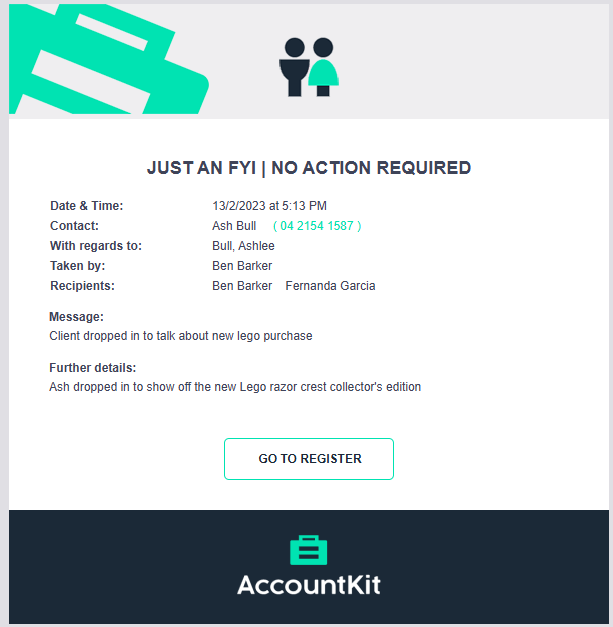The height and width of the screenshot is (627, 613).
Task: Click the recipient Ben Barker in Recipients row
Action: [x=242, y=286]
